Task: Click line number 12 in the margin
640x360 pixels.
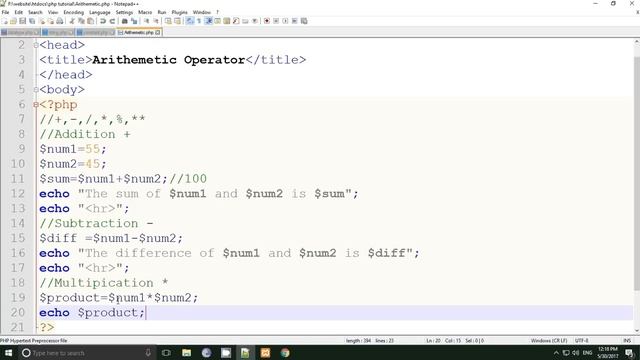Action: (18, 193)
